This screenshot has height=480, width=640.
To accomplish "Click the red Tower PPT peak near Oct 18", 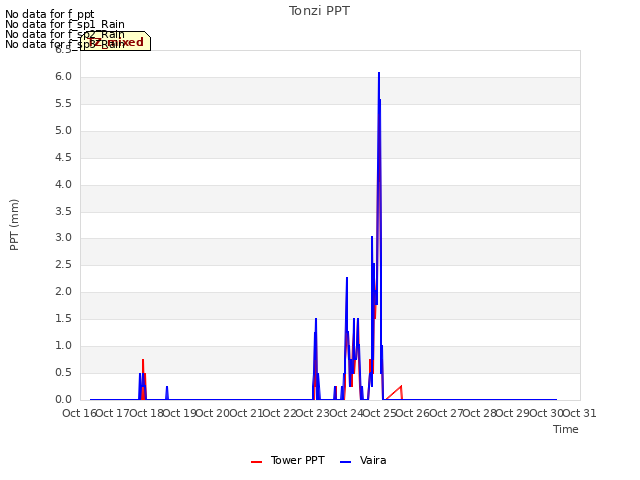I will [143, 361].
